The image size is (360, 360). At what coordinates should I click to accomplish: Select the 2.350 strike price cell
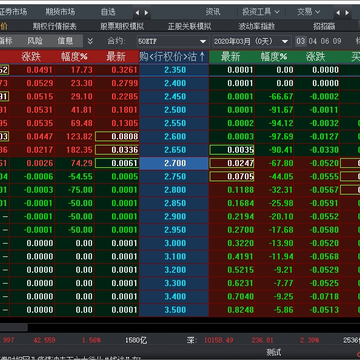pos(174,70)
